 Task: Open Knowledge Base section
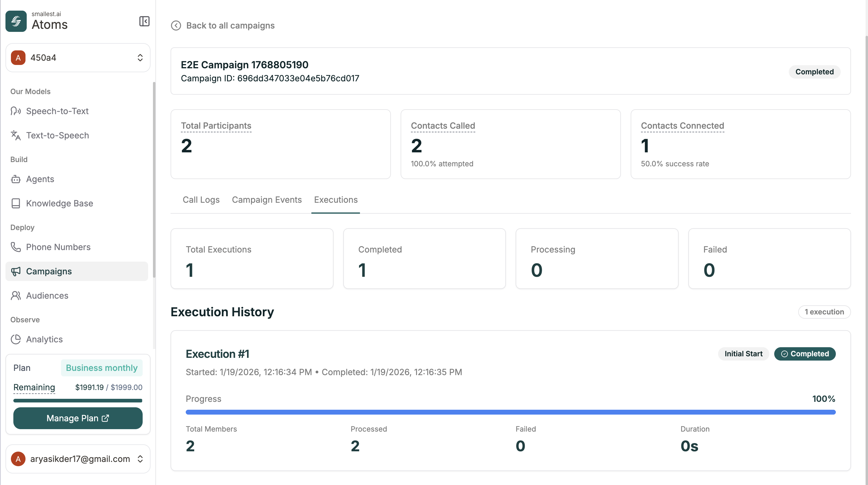[x=59, y=203]
